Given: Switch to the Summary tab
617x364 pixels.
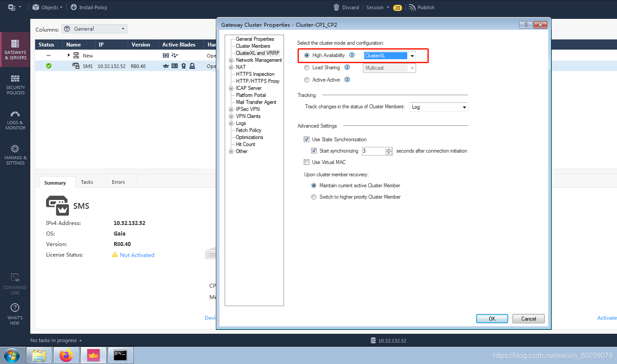Looking at the screenshot, I should click(x=55, y=182).
